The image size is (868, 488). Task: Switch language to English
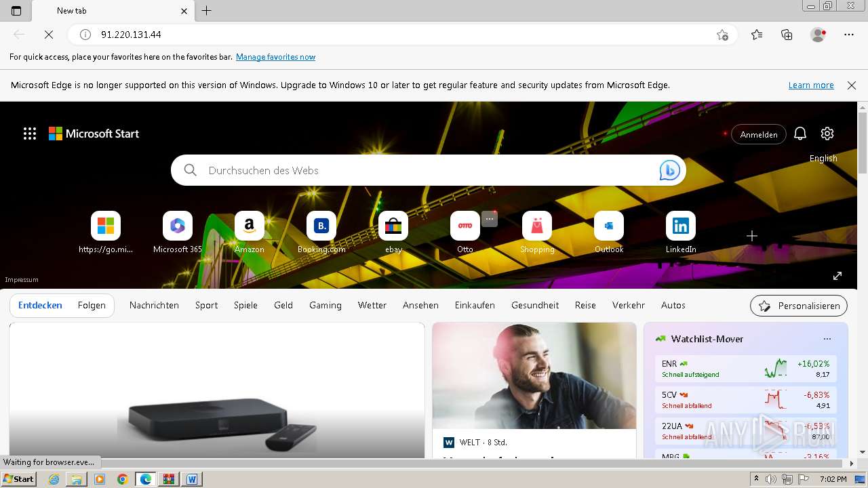[823, 159]
